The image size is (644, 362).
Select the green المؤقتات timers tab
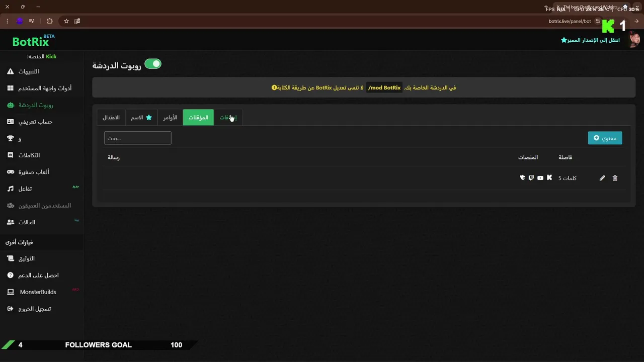pos(198,118)
